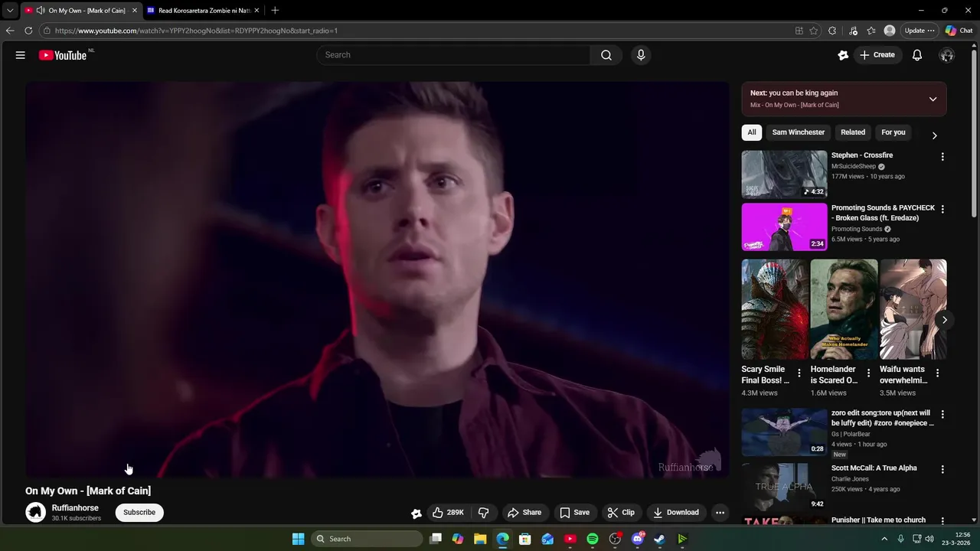Click the YouTube search input field

pyautogui.click(x=453, y=55)
